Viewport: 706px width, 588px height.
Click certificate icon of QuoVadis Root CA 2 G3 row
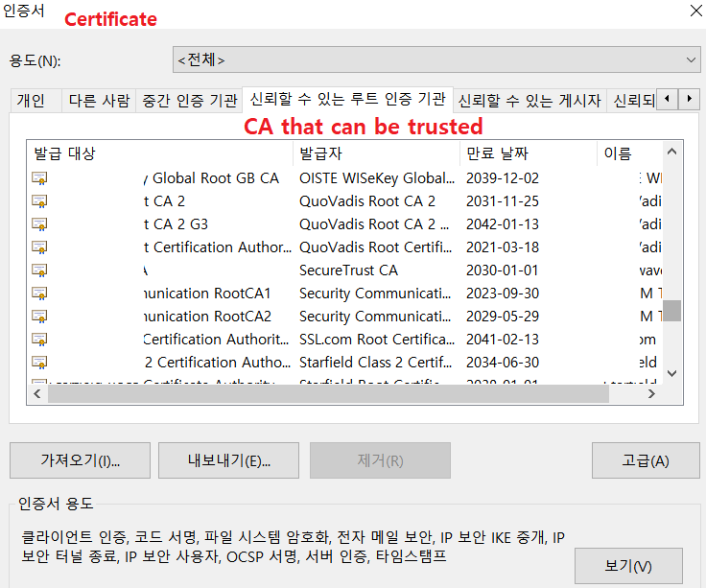coord(39,224)
